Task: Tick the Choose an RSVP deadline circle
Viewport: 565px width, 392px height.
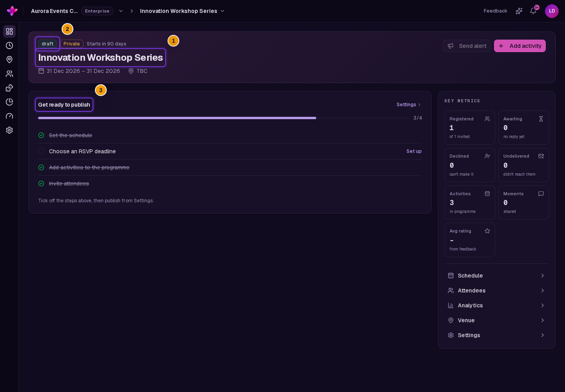Action: tap(41, 151)
